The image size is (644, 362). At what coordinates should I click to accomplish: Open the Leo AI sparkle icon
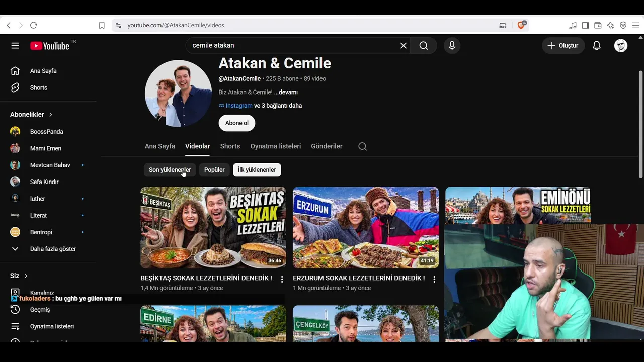tap(610, 25)
